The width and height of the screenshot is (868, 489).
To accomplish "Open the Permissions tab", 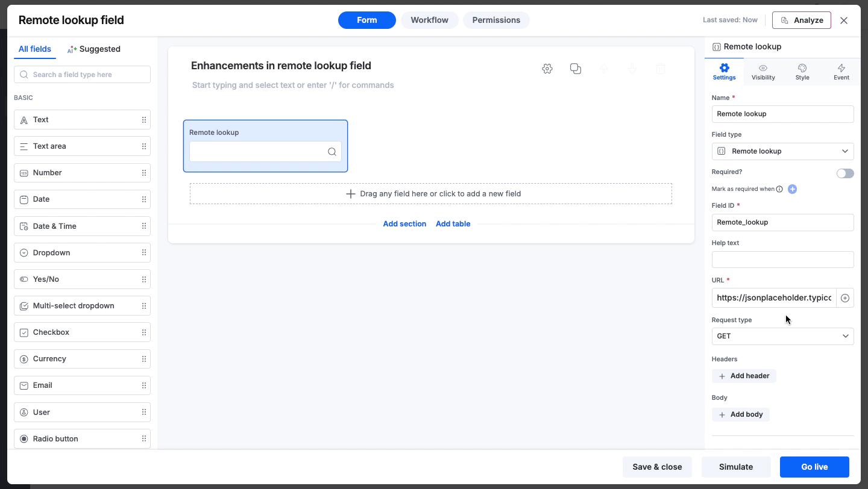I will point(496,20).
